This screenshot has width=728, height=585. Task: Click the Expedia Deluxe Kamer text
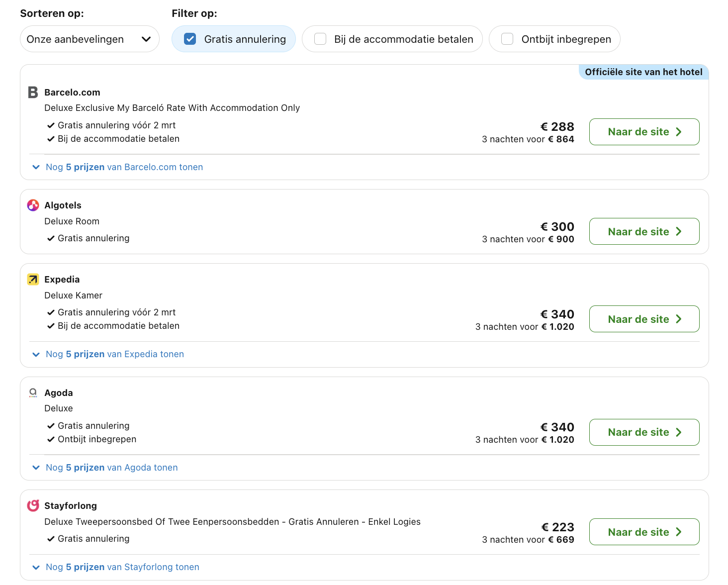[x=73, y=295]
